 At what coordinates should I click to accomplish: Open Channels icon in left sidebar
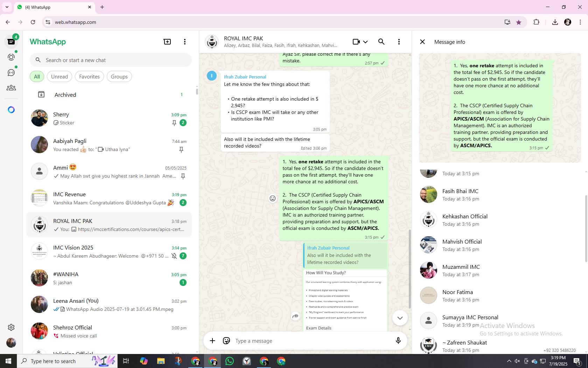tap(11, 73)
